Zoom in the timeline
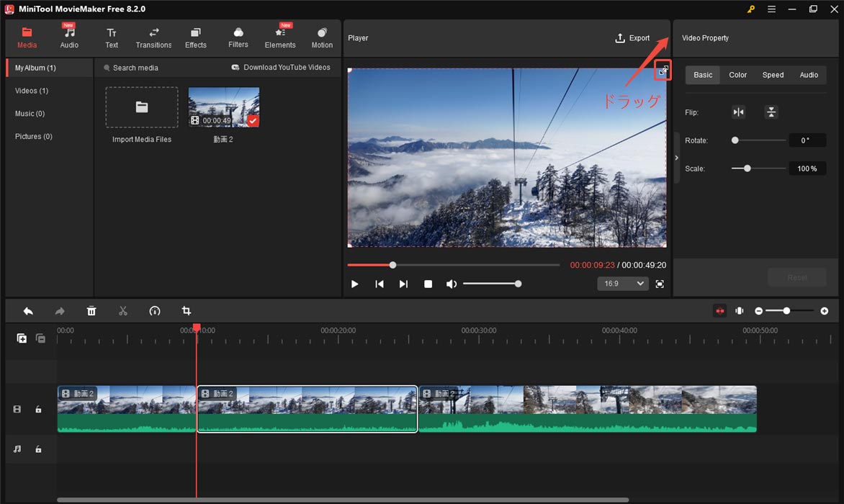 pyautogui.click(x=824, y=311)
